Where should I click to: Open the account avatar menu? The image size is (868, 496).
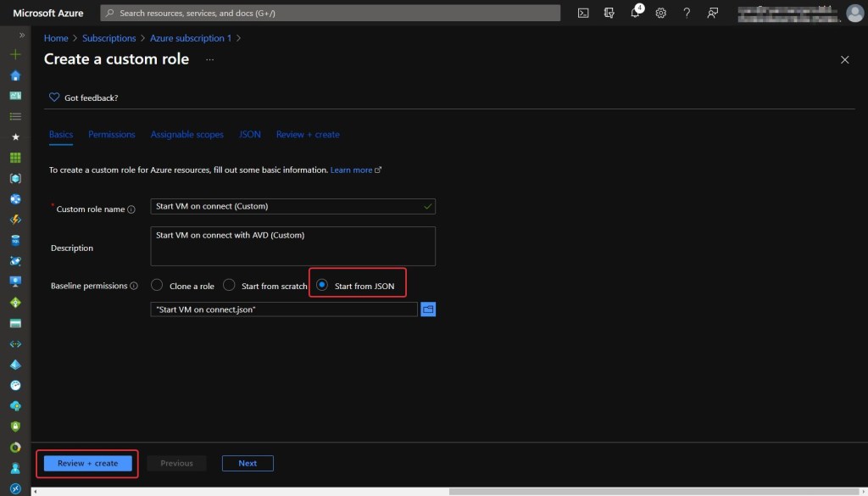click(x=854, y=14)
